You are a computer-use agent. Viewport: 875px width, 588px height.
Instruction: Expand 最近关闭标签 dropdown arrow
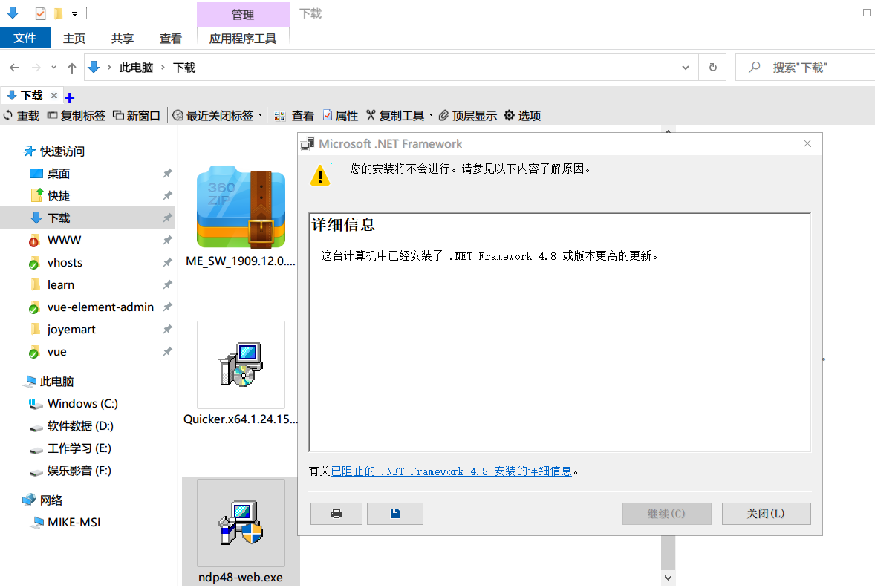260,116
